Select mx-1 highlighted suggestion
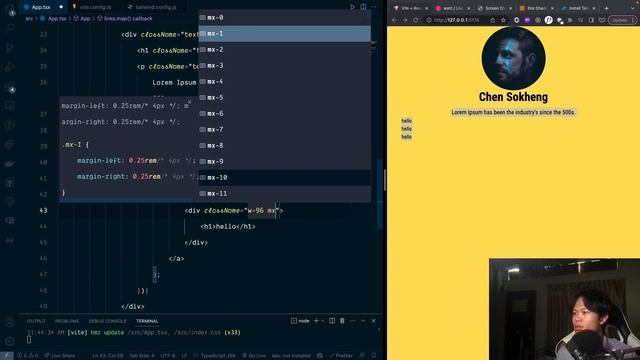The height and width of the screenshot is (360, 640). (284, 33)
